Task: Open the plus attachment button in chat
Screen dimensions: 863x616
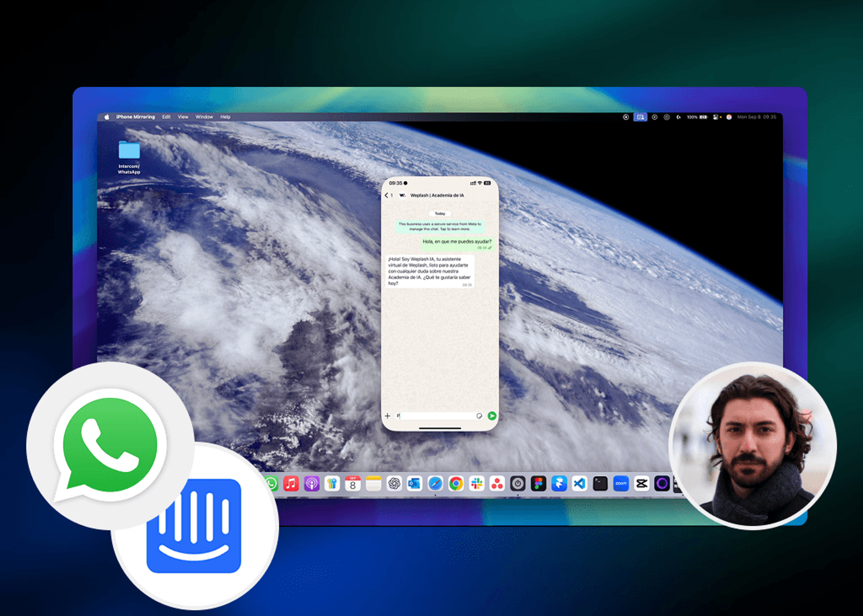Action: coord(387,416)
